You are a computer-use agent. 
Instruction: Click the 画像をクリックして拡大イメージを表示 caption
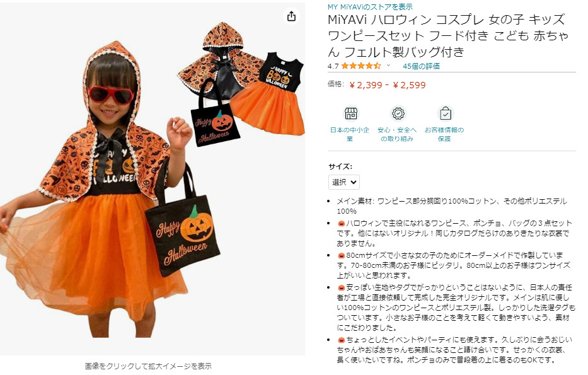point(148,366)
